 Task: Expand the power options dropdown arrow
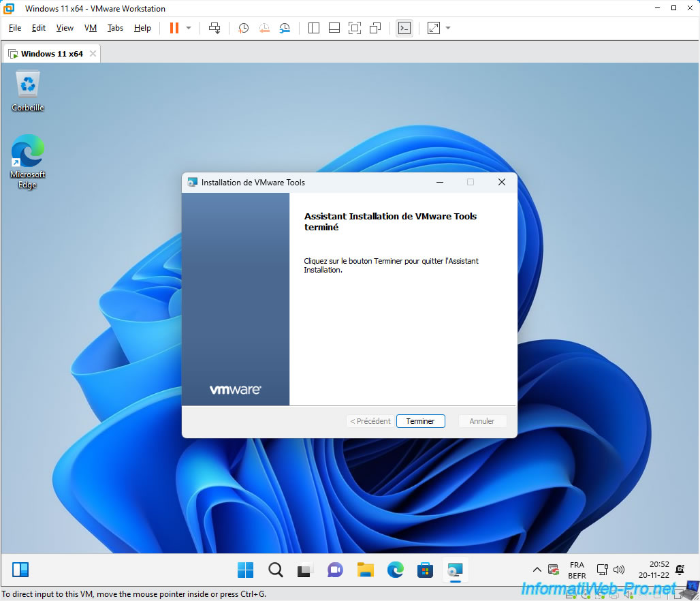click(189, 28)
